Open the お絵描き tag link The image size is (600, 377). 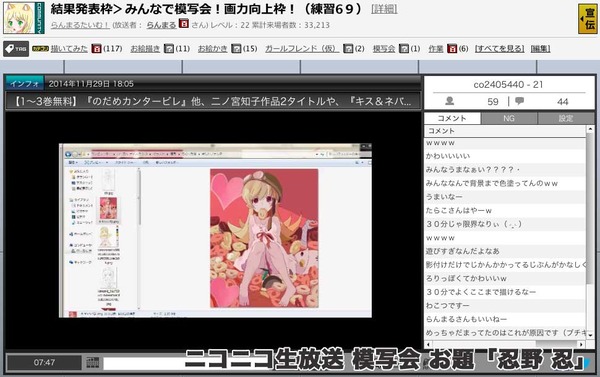(145, 49)
